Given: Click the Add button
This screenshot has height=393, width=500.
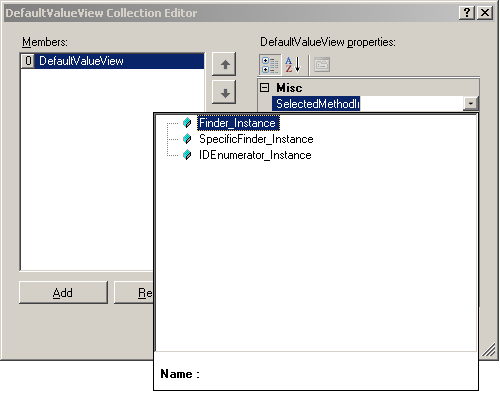Looking at the screenshot, I should pos(63,293).
